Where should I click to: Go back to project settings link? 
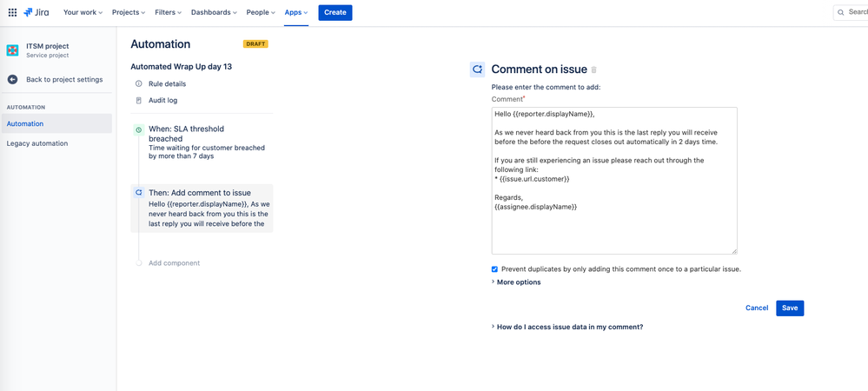[x=64, y=79]
